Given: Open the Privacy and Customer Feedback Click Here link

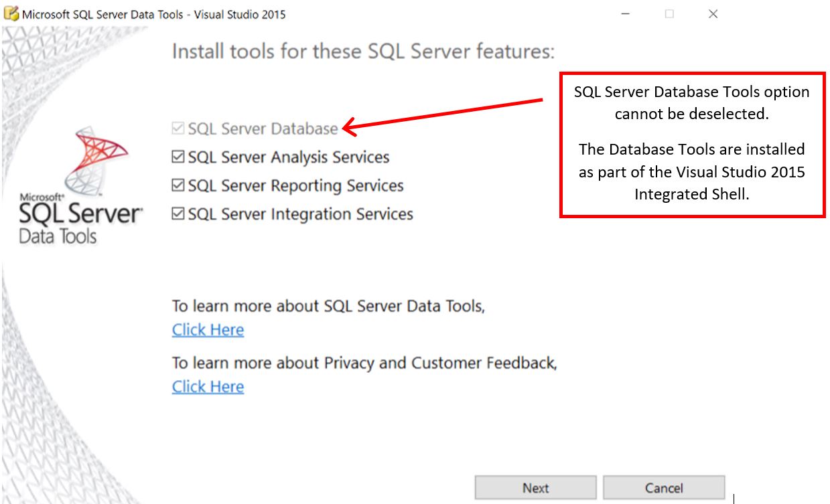Looking at the screenshot, I should tap(208, 387).
